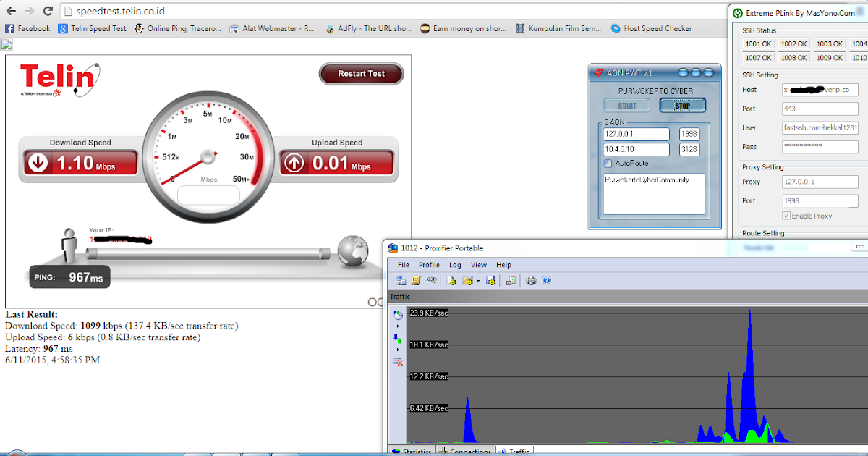Image resolution: width=868 pixels, height=456 pixels.
Task: Click the SSH Port 443 field
Action: (820, 109)
